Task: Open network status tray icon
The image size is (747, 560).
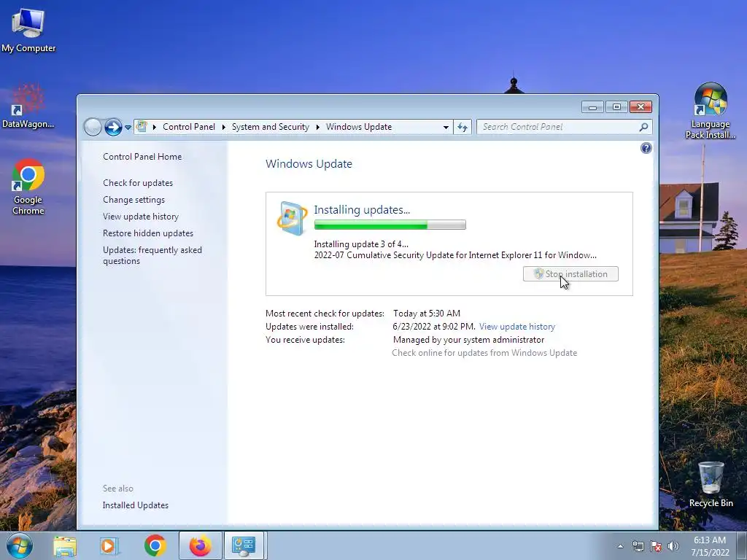Action: 638,546
